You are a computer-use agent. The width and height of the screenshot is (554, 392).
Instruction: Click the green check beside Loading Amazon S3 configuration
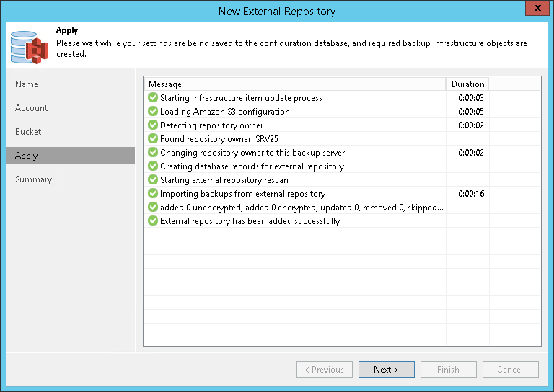point(153,112)
